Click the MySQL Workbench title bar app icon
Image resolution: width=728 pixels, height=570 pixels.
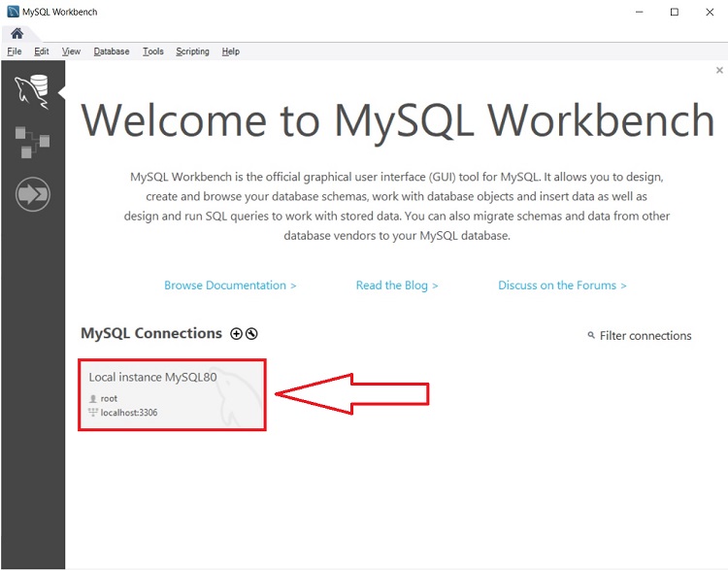[13, 12]
